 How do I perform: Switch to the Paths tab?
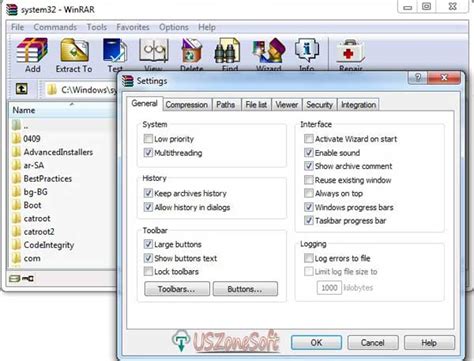[226, 105]
